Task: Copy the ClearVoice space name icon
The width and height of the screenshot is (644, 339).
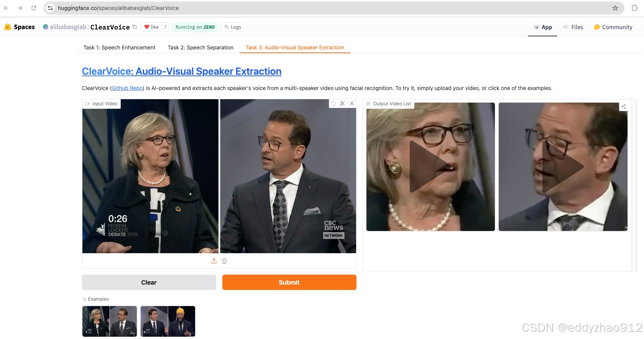Action: tap(135, 27)
